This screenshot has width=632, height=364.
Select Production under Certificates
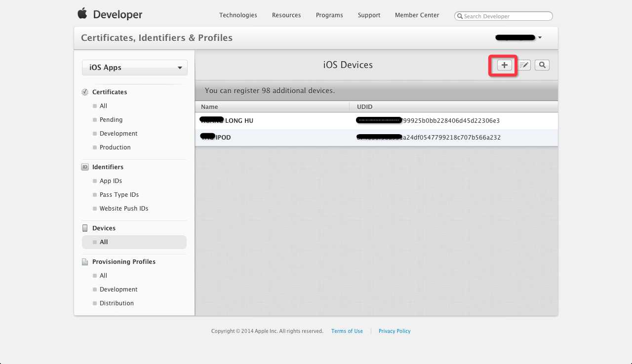point(115,147)
